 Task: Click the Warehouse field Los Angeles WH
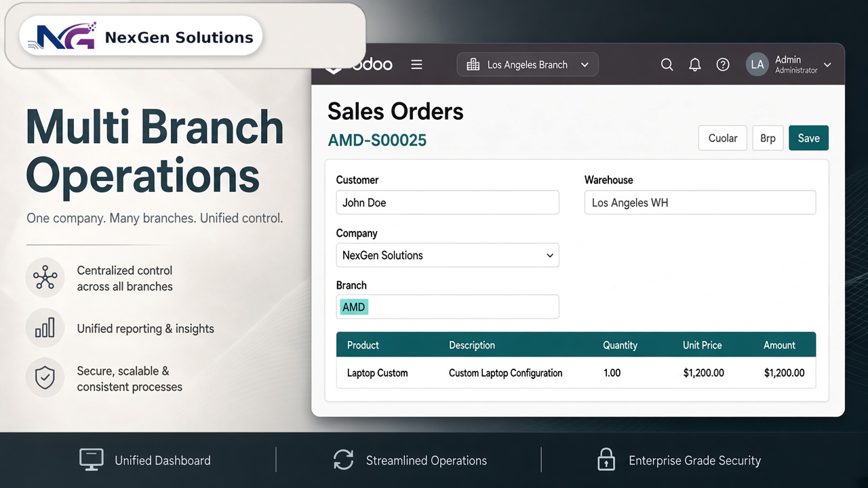[700, 203]
